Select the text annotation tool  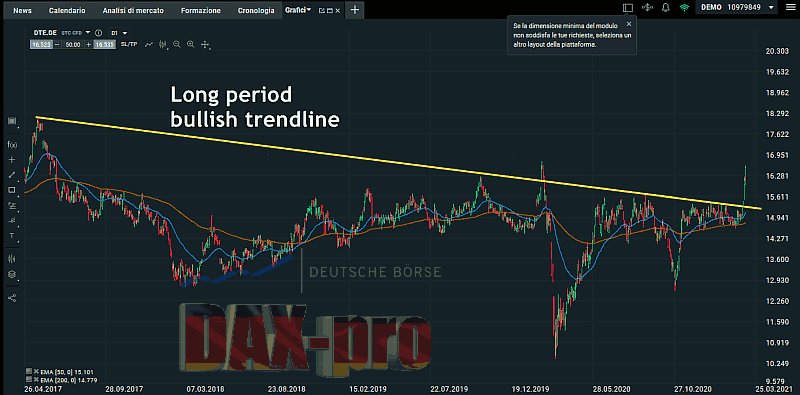coord(12,235)
